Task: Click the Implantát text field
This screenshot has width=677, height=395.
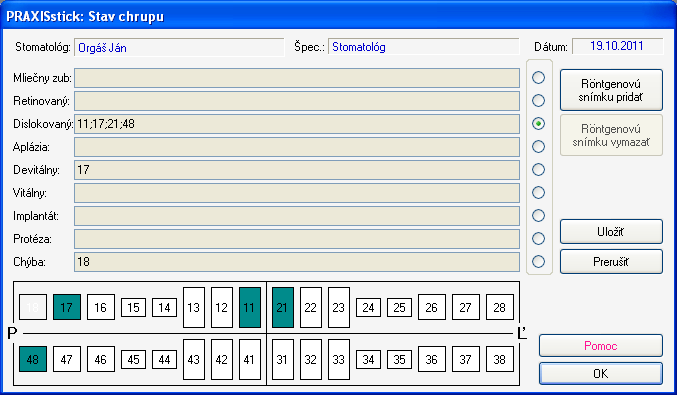Action: [297, 216]
